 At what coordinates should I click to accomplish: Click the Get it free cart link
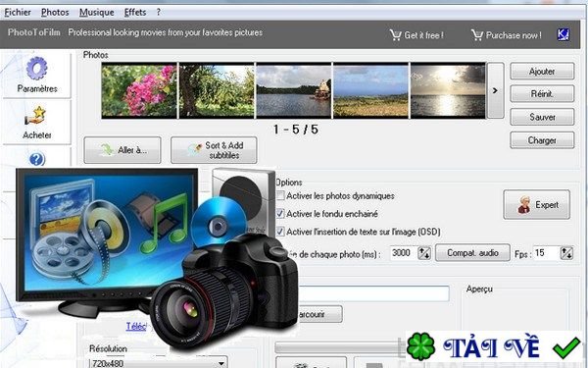pos(416,35)
